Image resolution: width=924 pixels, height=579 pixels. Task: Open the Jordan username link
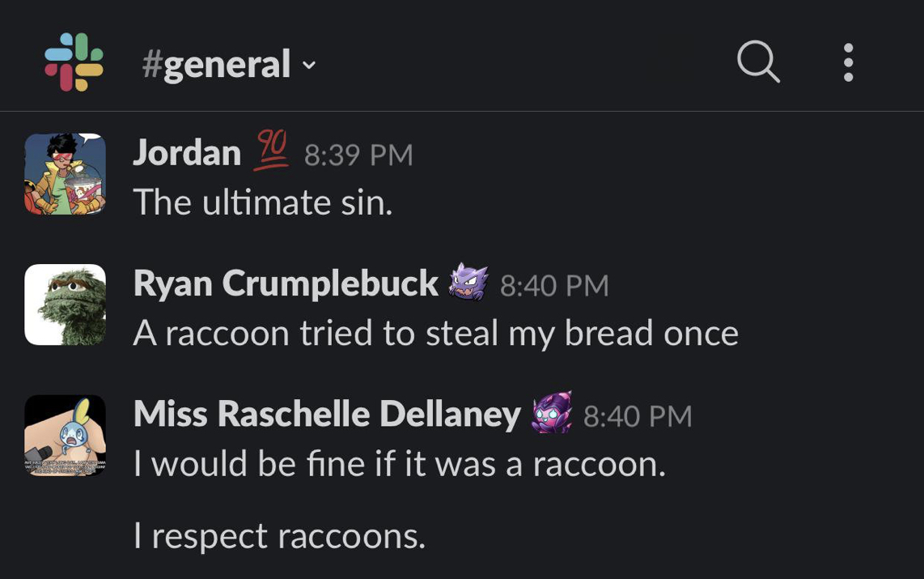click(x=187, y=152)
